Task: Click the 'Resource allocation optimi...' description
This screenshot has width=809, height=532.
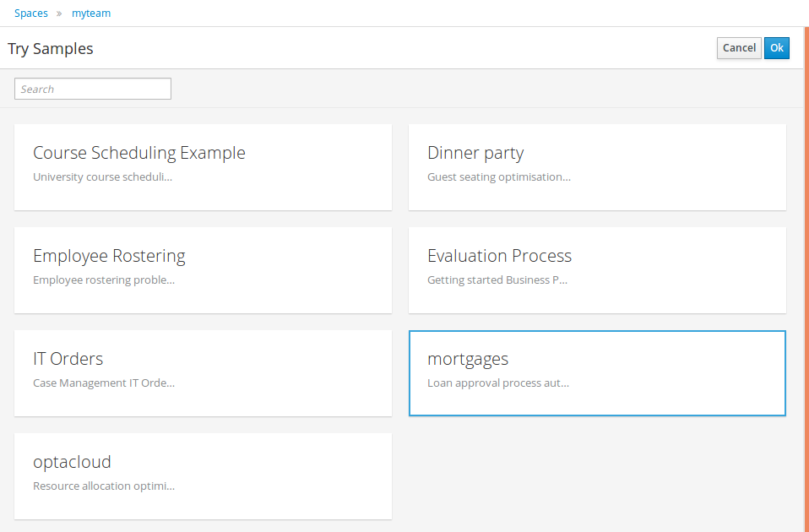Action: click(104, 486)
